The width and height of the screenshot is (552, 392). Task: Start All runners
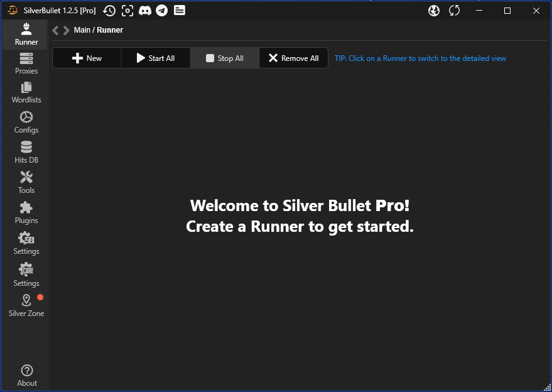click(156, 58)
